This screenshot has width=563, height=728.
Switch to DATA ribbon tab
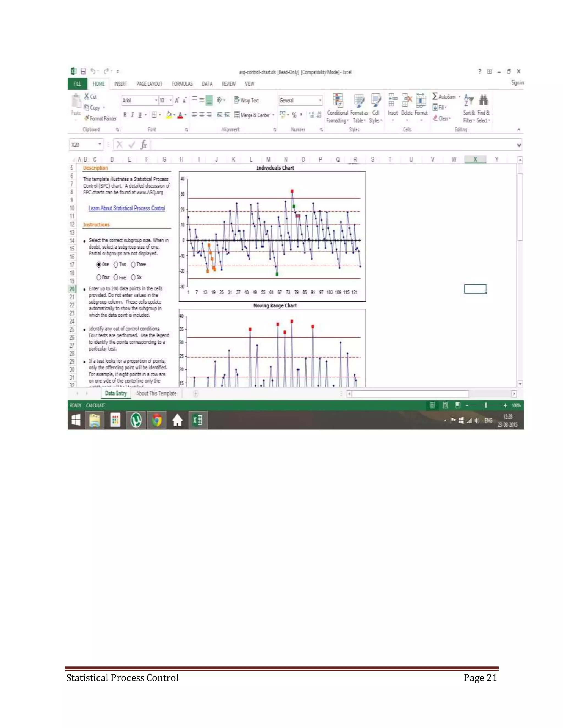[207, 84]
